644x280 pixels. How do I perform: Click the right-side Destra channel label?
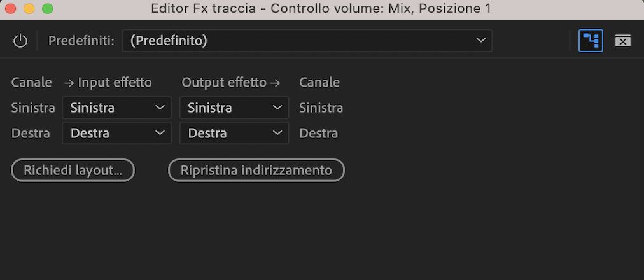318,133
